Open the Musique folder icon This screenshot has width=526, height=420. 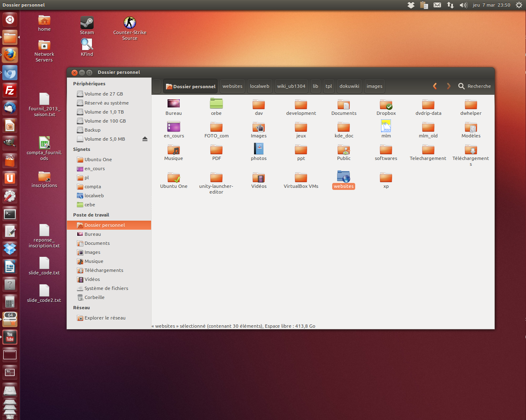[x=174, y=150]
